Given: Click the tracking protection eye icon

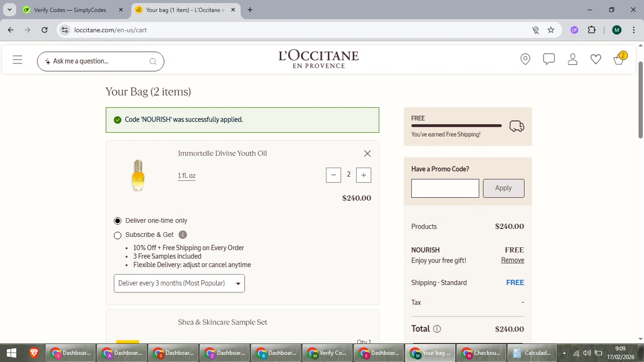Looking at the screenshot, I should [x=535, y=30].
